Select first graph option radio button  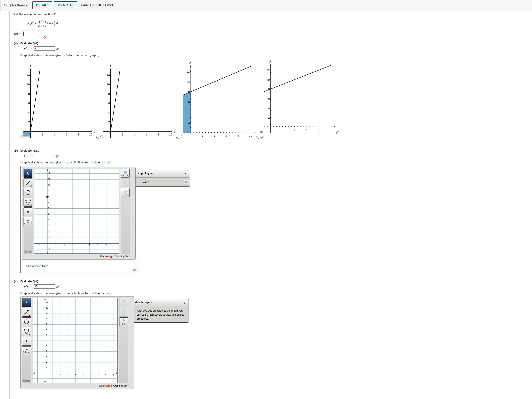pyautogui.click(x=22, y=136)
